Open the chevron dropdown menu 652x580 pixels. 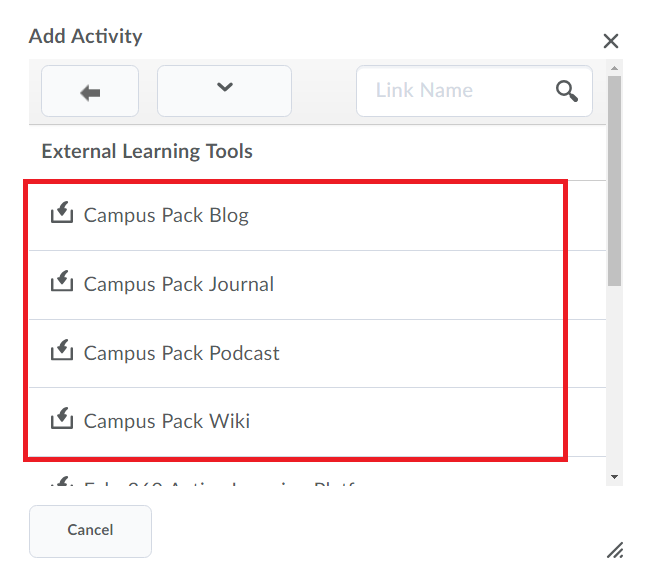coord(225,91)
